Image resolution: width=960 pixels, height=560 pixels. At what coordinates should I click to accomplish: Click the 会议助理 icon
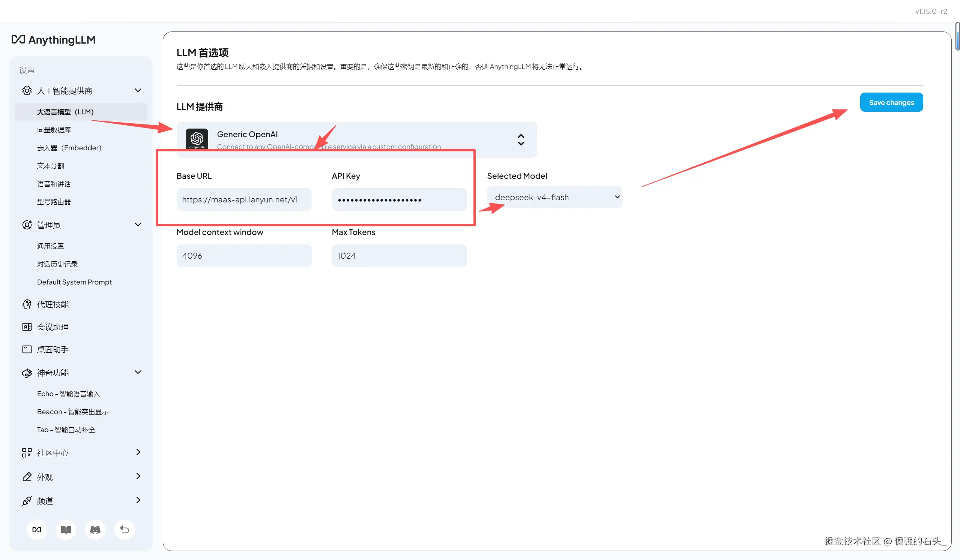tap(27, 326)
